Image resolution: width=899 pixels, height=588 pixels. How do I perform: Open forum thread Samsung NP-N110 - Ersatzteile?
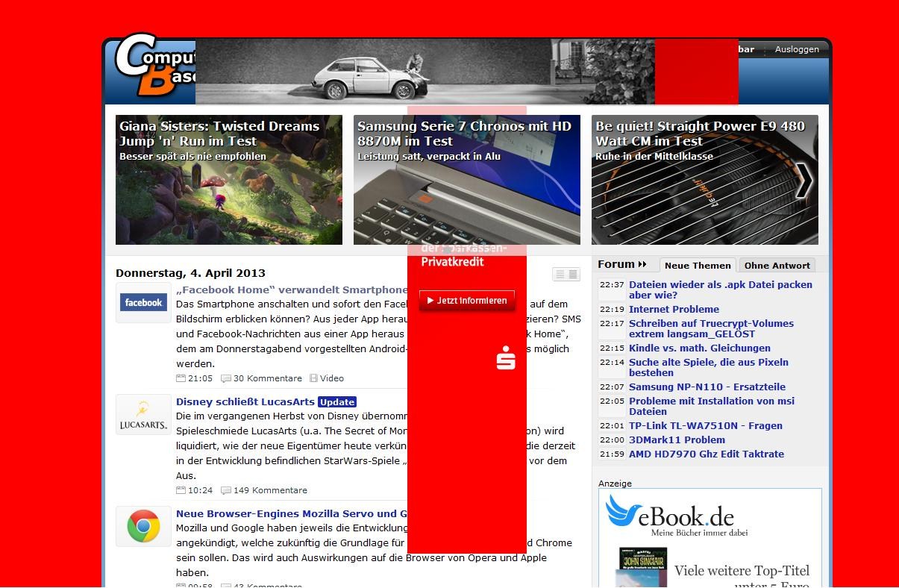click(x=707, y=387)
